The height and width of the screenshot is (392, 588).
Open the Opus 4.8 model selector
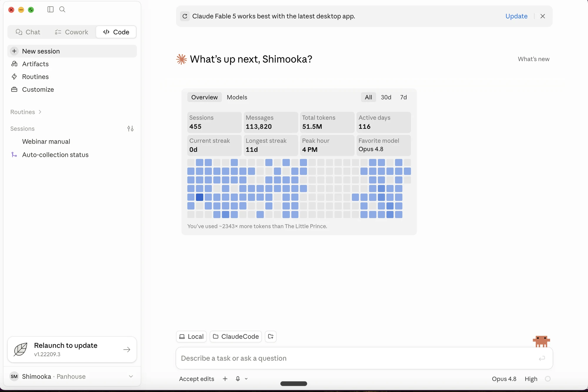point(504,379)
